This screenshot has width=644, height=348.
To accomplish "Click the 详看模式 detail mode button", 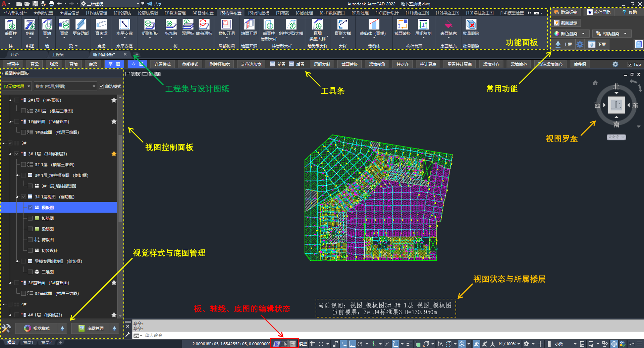I will (162, 64).
